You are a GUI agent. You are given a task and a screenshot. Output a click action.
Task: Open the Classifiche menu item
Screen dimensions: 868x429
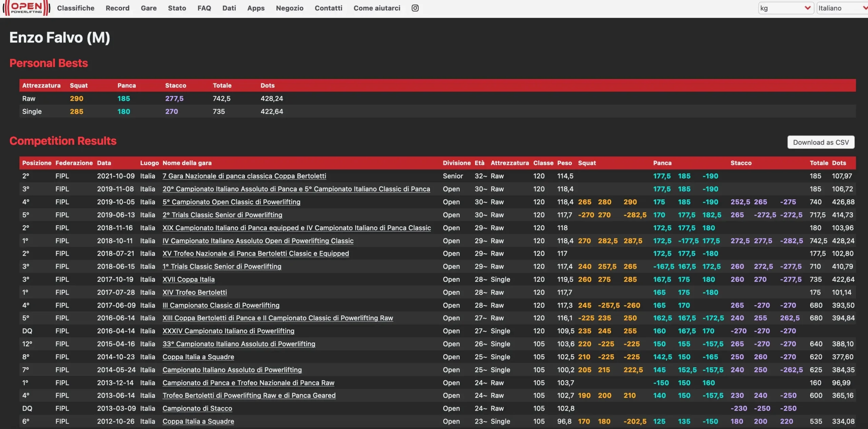point(76,8)
